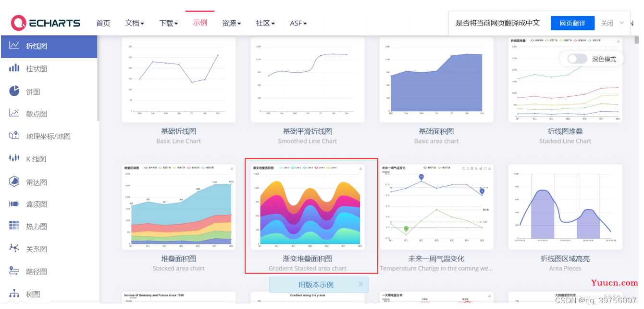
Task: Go to the 首页 nav item
Action: coord(103,23)
